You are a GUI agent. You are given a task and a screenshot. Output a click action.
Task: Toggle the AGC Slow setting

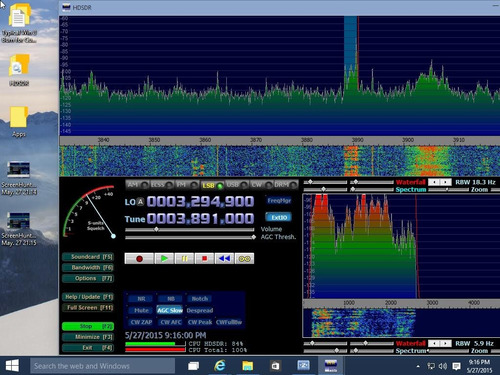pyautogui.click(x=170, y=310)
